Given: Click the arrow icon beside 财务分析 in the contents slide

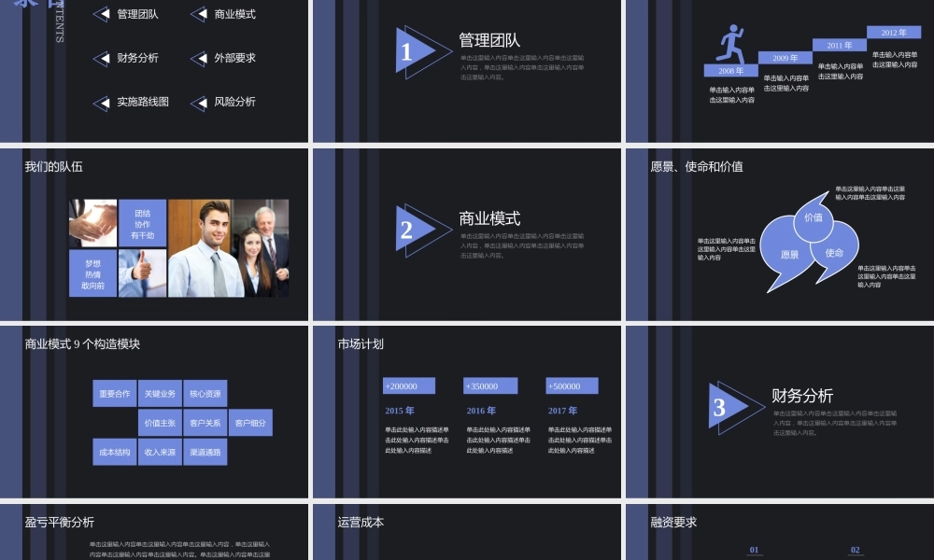Looking at the screenshot, I should (102, 58).
